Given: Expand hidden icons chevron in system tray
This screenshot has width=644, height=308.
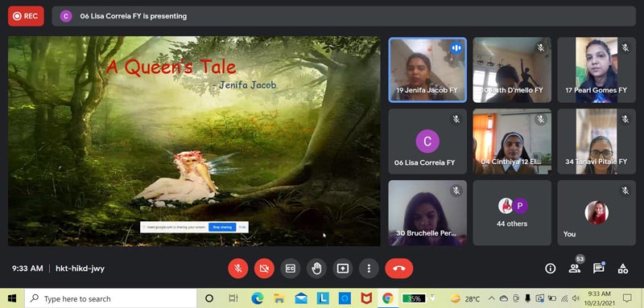Looking at the screenshot, I should click(x=492, y=298).
